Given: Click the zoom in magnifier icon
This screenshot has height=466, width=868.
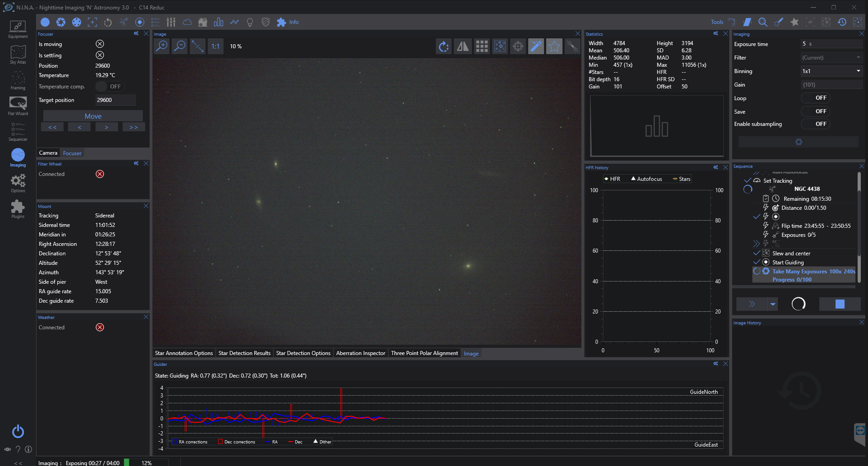Looking at the screenshot, I should (161, 46).
